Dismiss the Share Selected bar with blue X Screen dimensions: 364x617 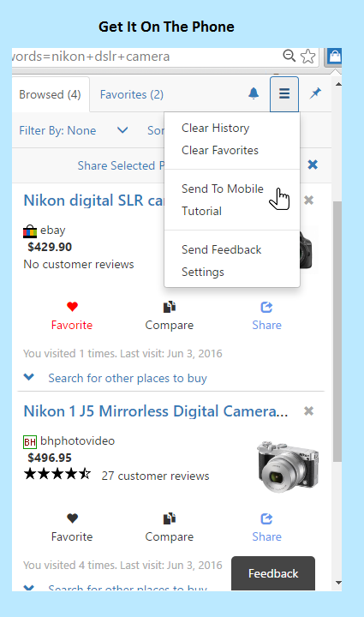pos(313,165)
